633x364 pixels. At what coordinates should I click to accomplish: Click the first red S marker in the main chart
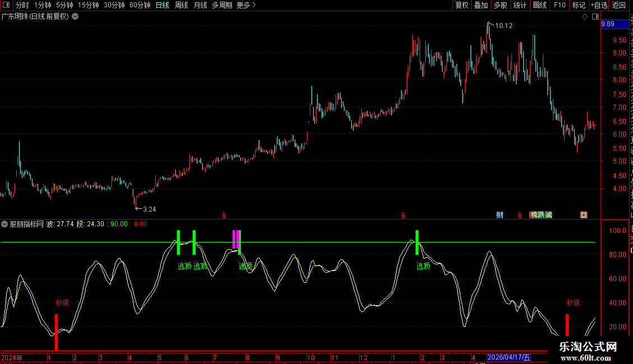point(224,216)
